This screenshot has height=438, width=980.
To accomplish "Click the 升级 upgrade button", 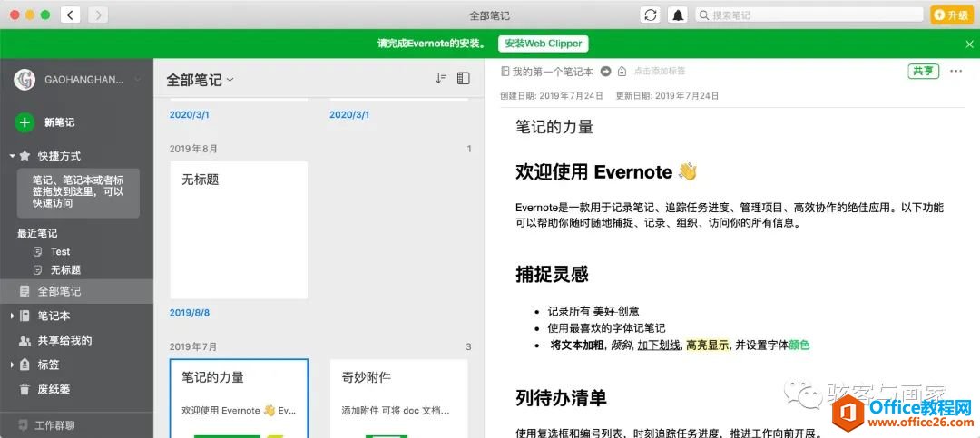I will click(x=953, y=15).
